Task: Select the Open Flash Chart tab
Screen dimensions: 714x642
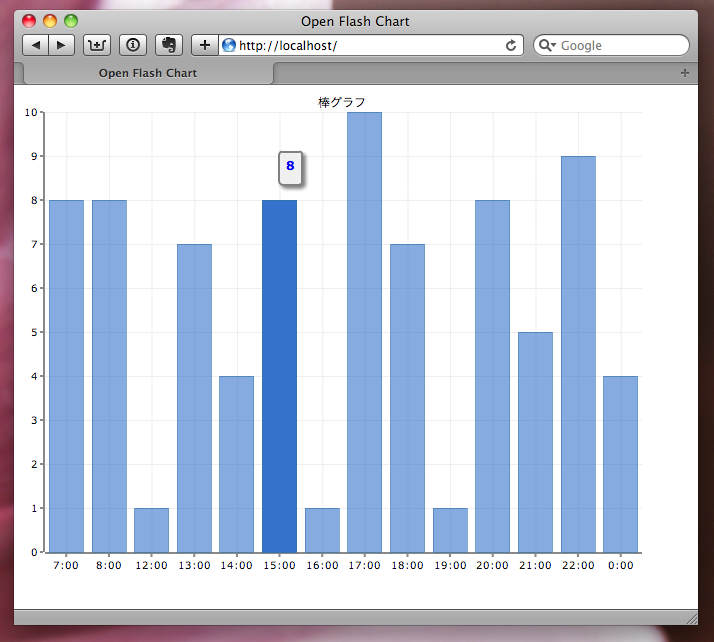Action: [148, 73]
